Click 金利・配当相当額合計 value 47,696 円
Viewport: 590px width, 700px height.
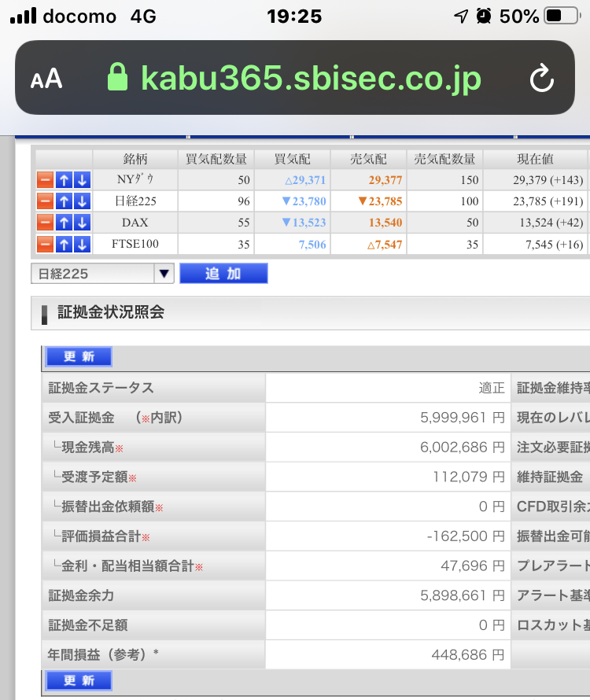tap(473, 566)
